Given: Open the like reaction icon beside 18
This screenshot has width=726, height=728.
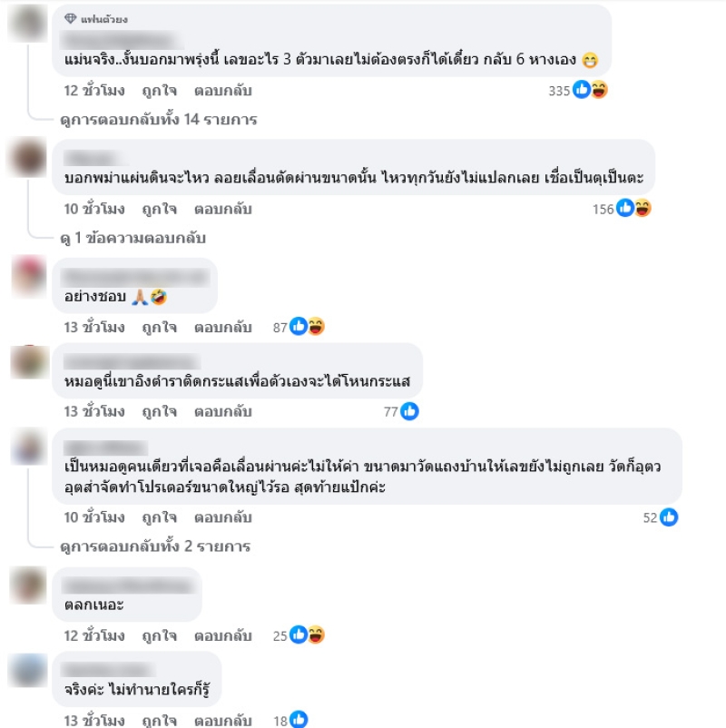Looking at the screenshot, I should [x=299, y=720].
